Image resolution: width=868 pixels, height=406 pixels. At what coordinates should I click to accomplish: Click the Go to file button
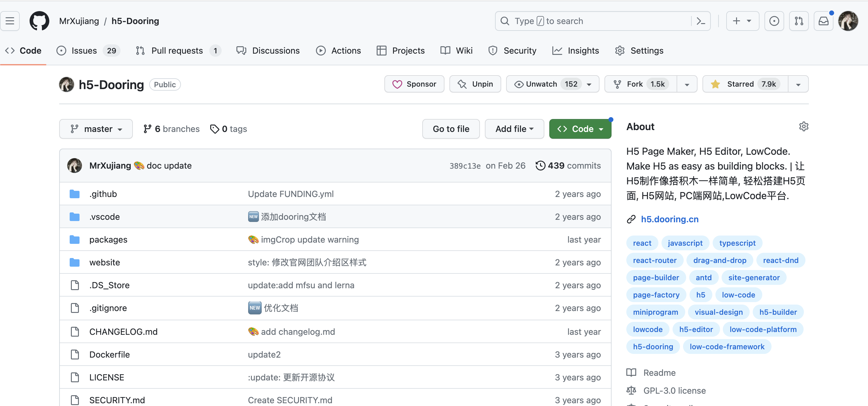point(451,129)
